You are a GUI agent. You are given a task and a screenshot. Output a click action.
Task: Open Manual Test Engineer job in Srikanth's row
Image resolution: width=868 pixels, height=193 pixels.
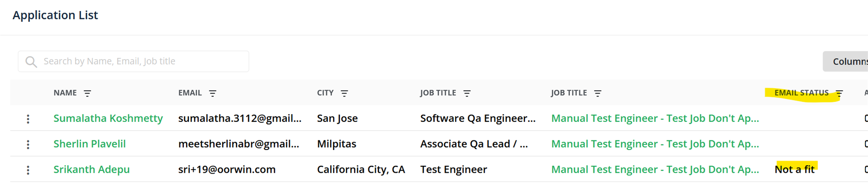pyautogui.click(x=655, y=169)
